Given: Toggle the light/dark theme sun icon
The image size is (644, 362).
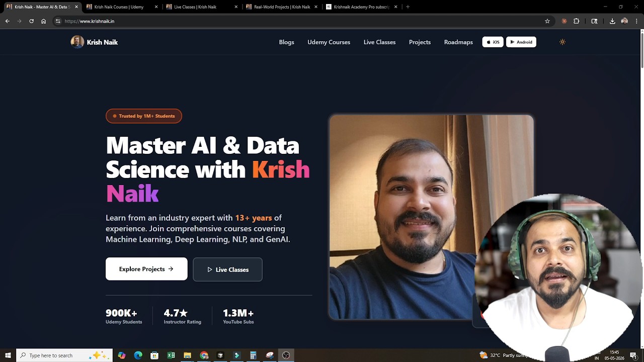Looking at the screenshot, I should click(x=562, y=42).
